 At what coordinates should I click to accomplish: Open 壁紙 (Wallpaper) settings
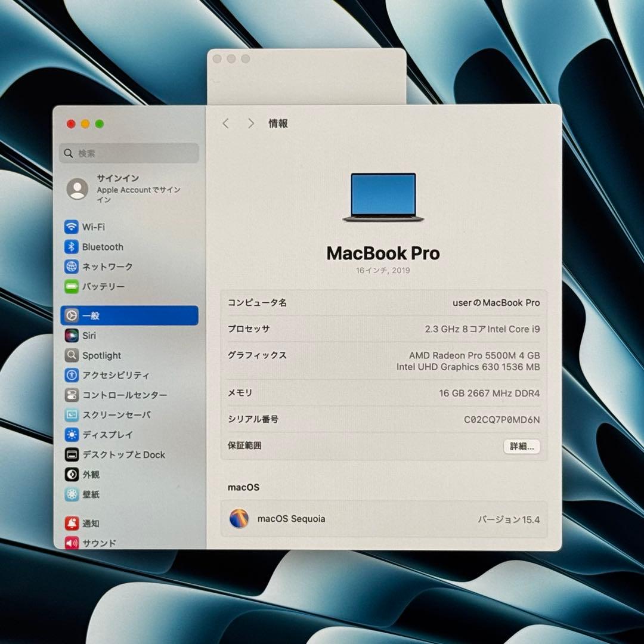(92, 494)
